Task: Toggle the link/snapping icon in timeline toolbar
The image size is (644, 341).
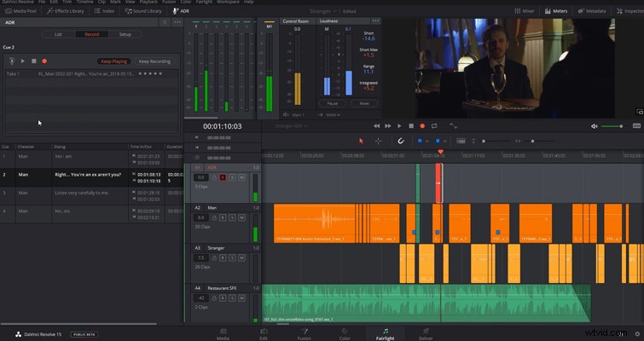Action: [401, 142]
